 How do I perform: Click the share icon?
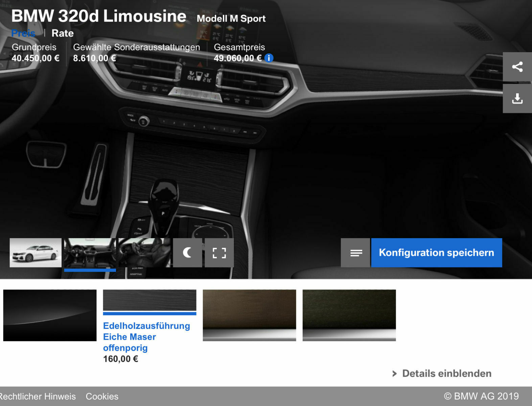point(517,67)
